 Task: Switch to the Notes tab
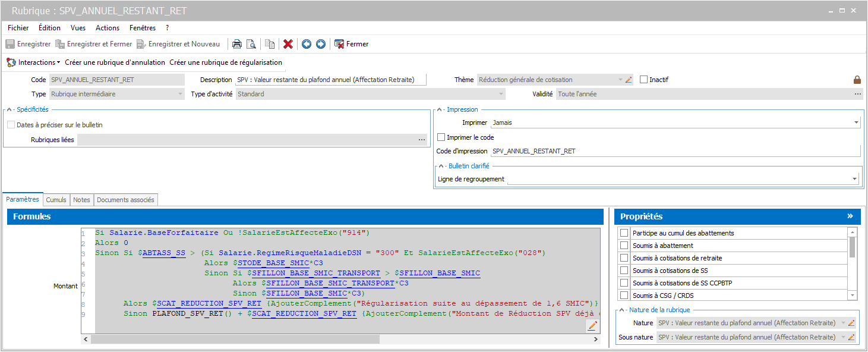81,200
